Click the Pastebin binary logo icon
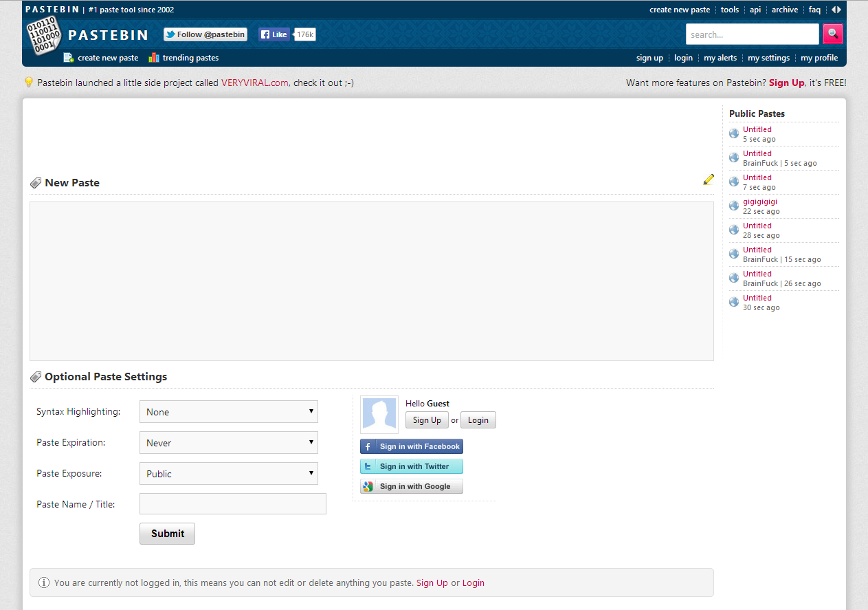The height and width of the screenshot is (610, 868). (44, 36)
